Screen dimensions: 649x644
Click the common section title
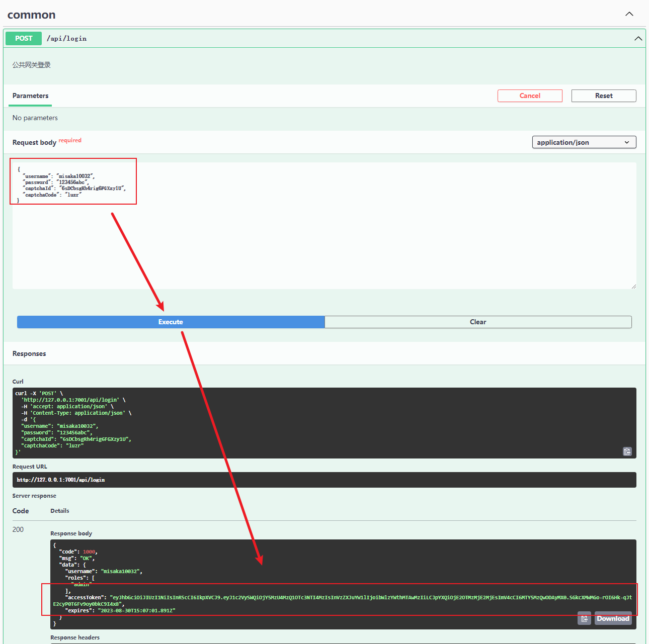coord(31,15)
